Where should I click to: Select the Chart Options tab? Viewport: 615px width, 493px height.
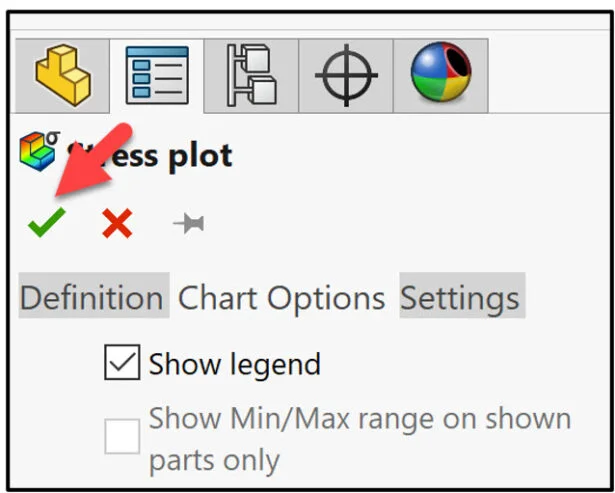pos(282,298)
